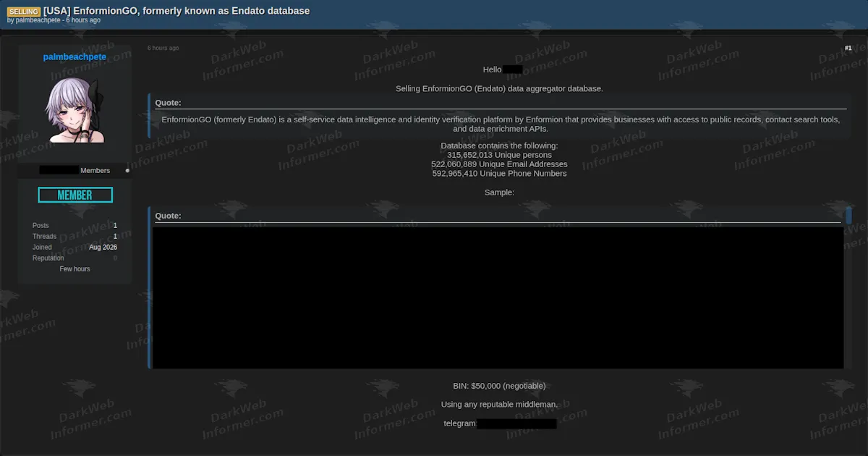868x456 pixels.
Task: Click '592,965,410 Unique Phone Numbers' line
Action: (499, 174)
